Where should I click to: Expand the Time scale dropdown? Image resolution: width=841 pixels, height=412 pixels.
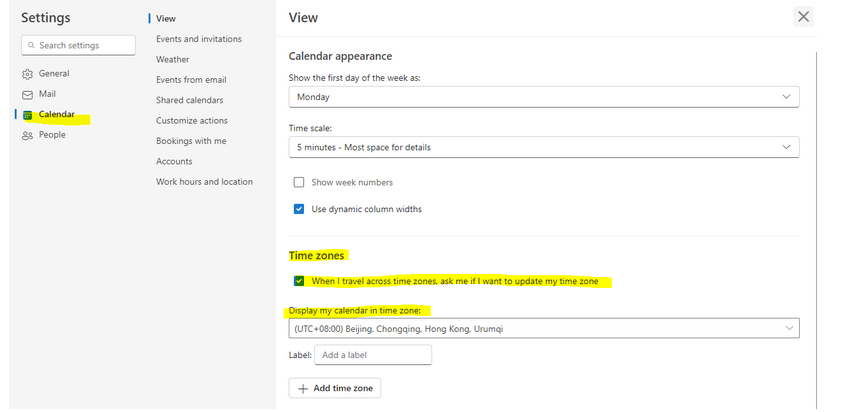pos(543,147)
